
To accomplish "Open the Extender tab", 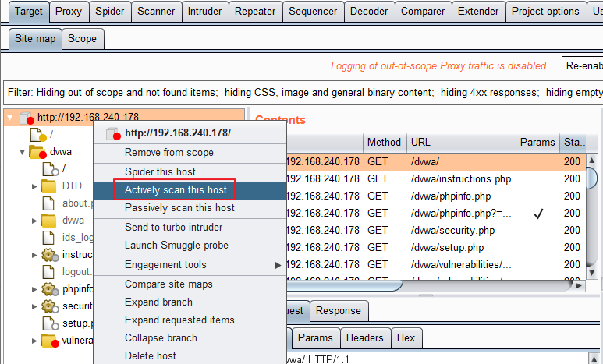I will click(x=478, y=12).
